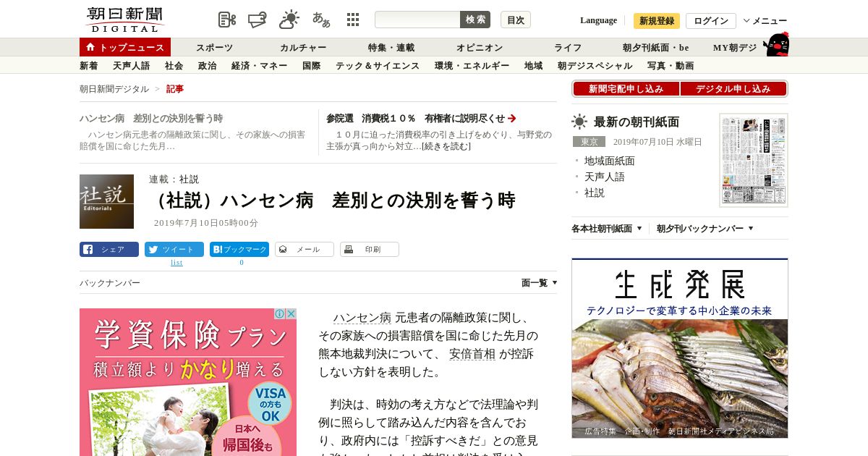This screenshot has height=456, width=868.
Task: Select テック＆サイエンス in sub navigation
Action: tap(378, 66)
